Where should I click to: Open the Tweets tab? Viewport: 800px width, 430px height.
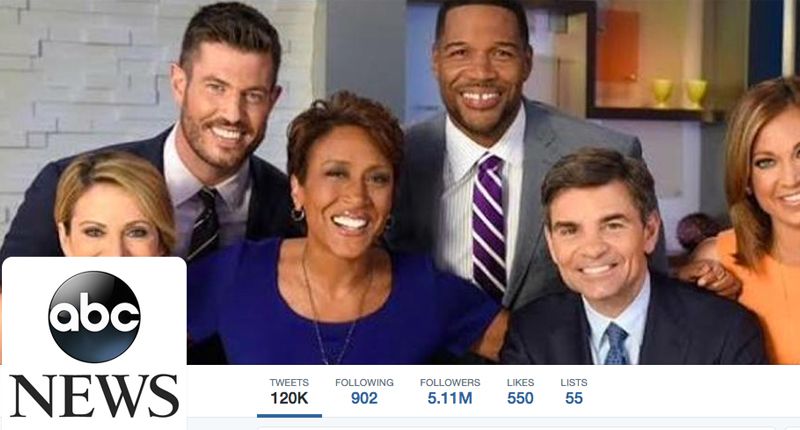coord(289,391)
